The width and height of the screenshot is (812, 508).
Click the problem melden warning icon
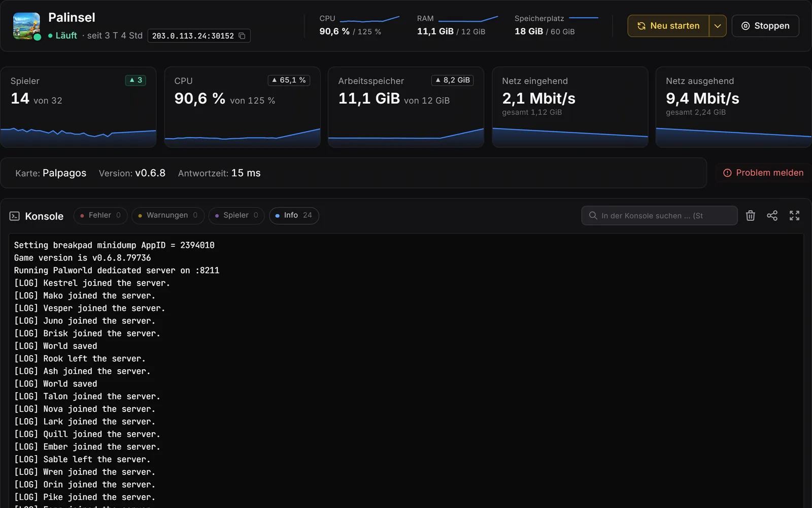click(727, 173)
